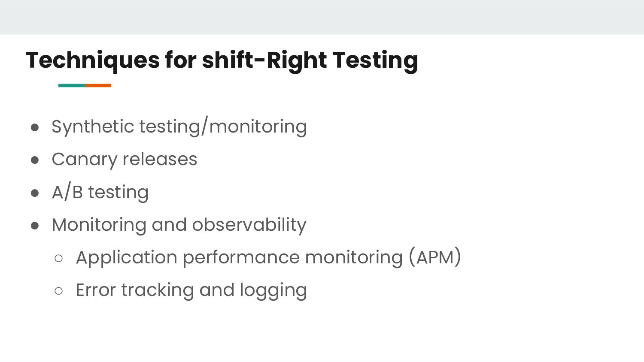Select the "Monitoring and observability" bullet text
This screenshot has height=362, width=644.
click(179, 225)
